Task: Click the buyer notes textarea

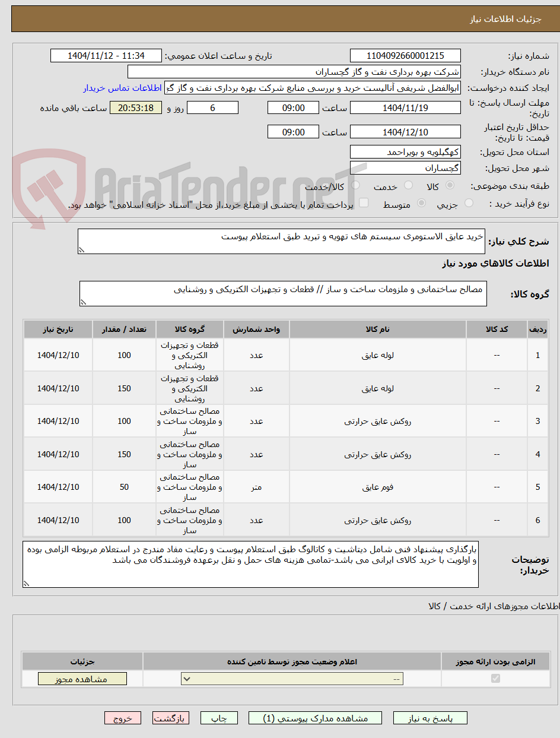Action: coord(250,564)
